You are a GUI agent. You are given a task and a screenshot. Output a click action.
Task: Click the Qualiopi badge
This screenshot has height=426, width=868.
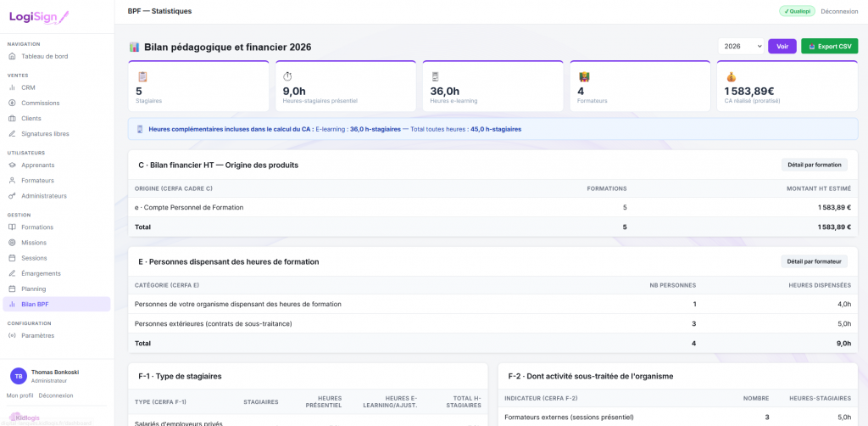click(x=797, y=11)
